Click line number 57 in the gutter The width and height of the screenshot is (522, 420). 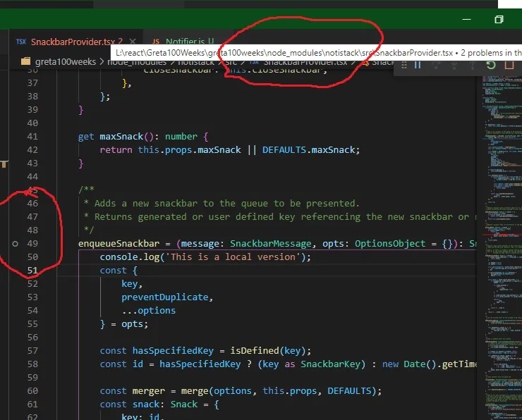tap(32, 351)
